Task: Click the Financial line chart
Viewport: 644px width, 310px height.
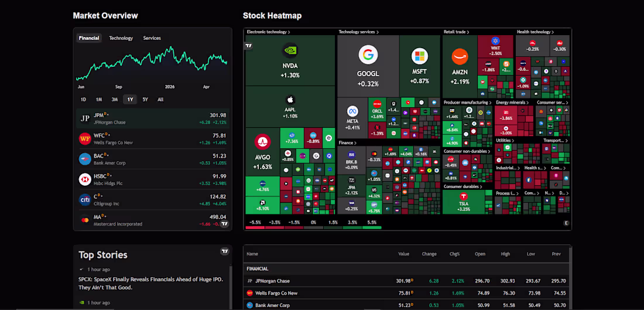Action: tap(152, 63)
